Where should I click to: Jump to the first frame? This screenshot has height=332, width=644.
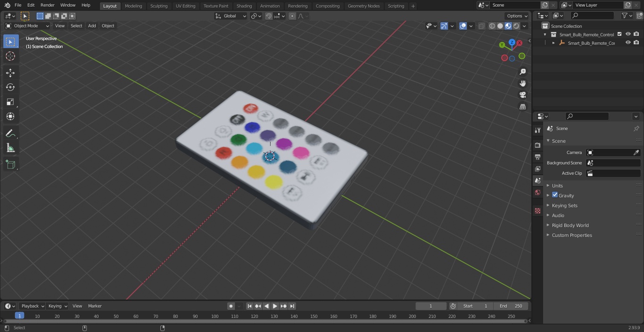(249, 306)
